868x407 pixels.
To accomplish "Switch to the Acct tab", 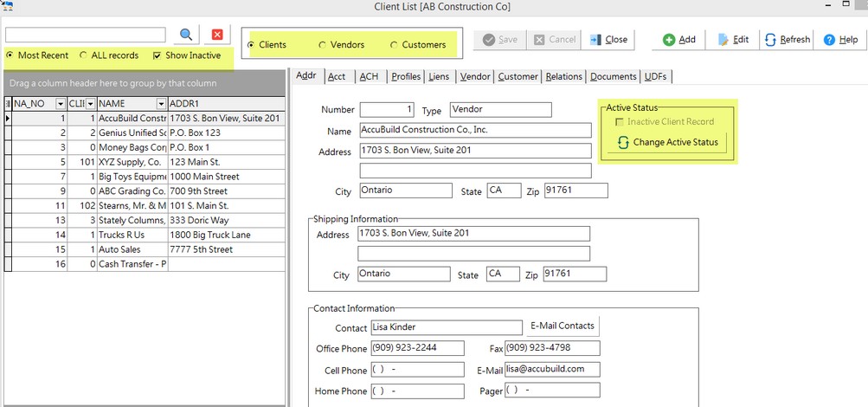I will pos(337,76).
